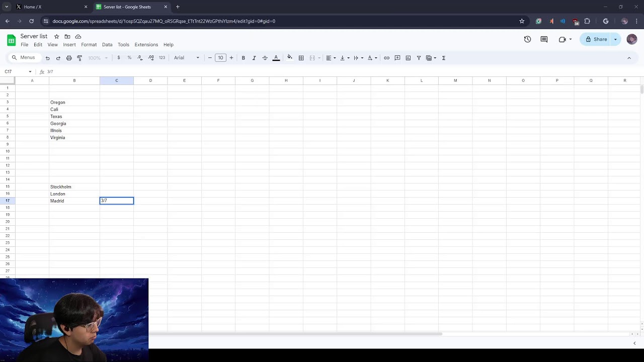Open the Extensions menu
This screenshot has width=644, height=362.
point(146,45)
